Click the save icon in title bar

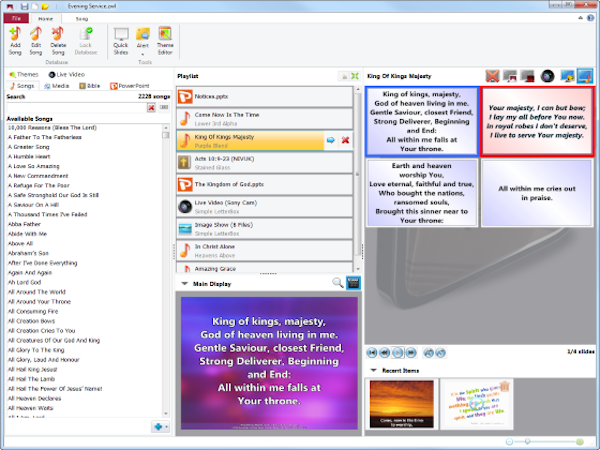24,6
